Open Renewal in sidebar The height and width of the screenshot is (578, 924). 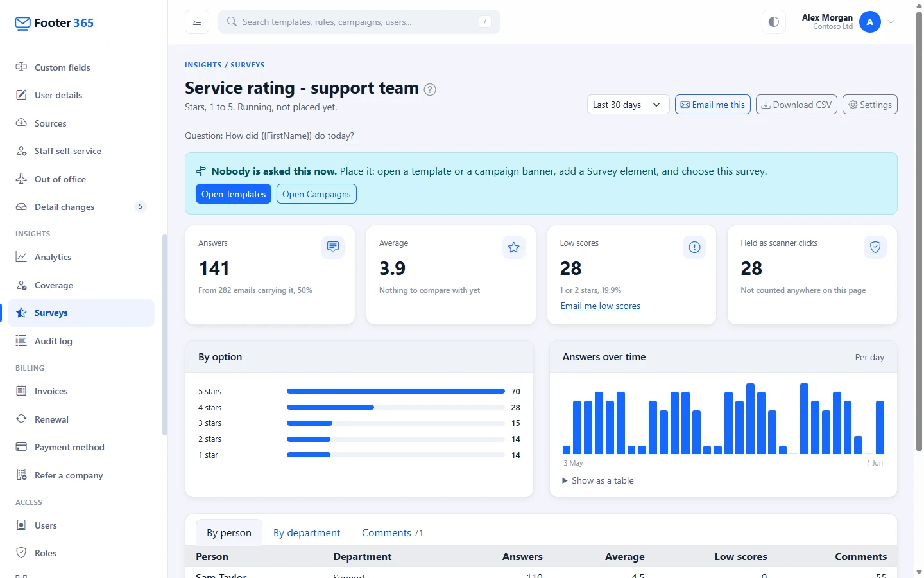(81, 419)
